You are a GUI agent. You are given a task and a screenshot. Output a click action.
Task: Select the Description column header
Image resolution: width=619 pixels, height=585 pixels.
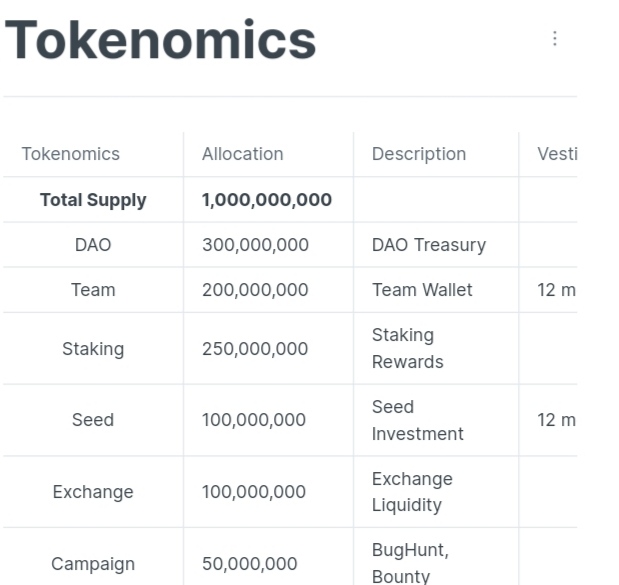pos(418,154)
